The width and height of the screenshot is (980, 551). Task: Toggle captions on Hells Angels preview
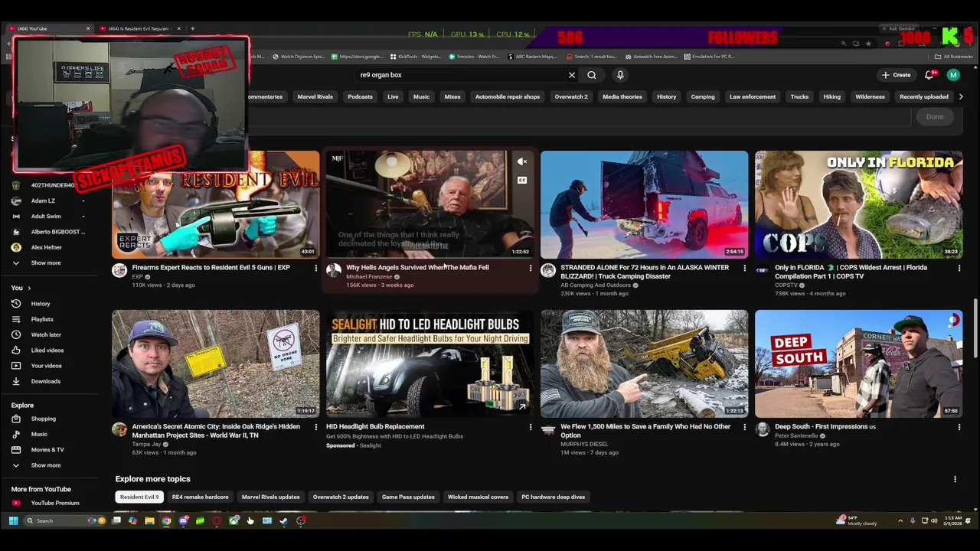tap(521, 181)
